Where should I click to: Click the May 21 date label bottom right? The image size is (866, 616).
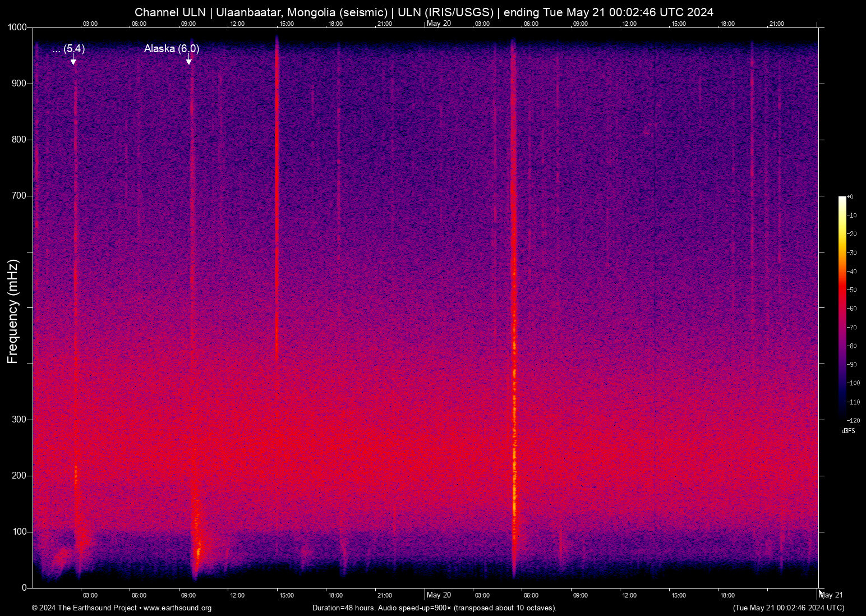coord(832,595)
